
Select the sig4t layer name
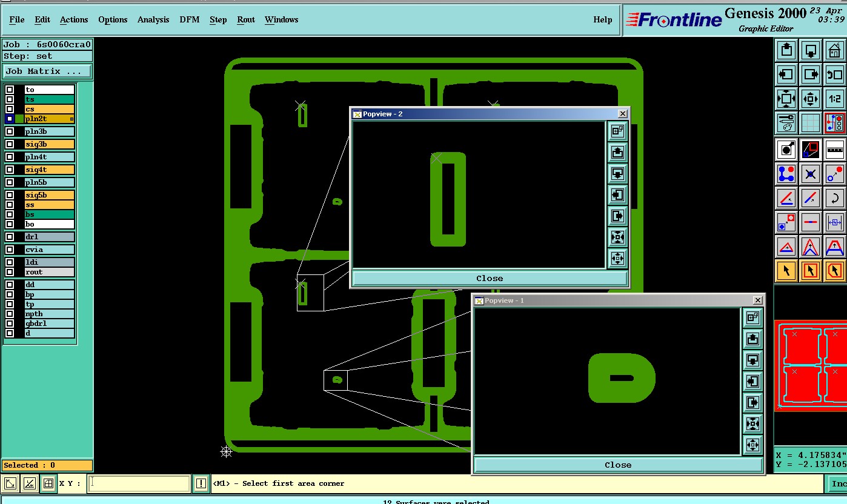50,170
